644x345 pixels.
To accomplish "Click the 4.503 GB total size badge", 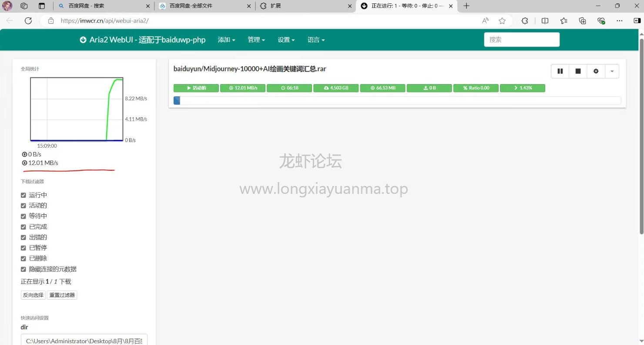I will [336, 88].
